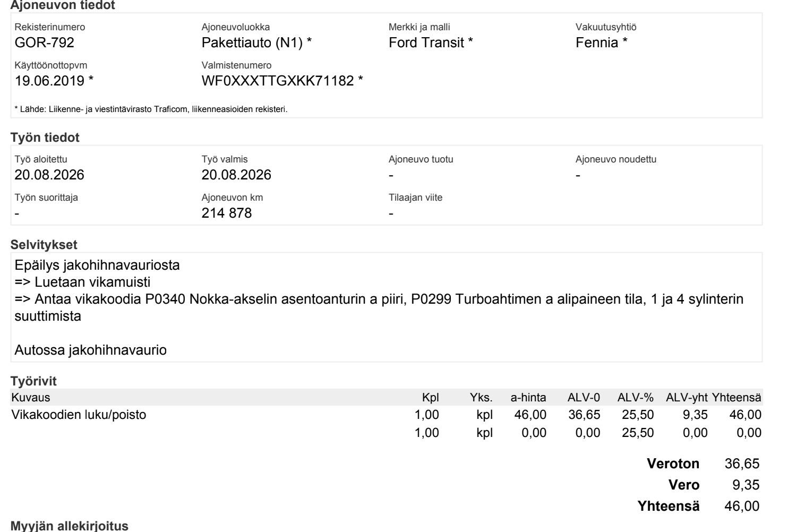Click the ALV-% column header
Viewport: 787px width, 532px height.
[x=635, y=397]
